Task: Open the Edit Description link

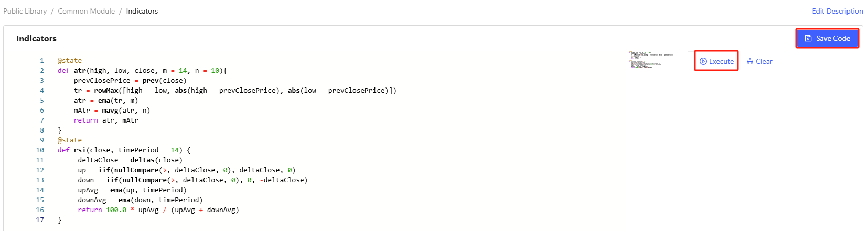Action: [837, 11]
